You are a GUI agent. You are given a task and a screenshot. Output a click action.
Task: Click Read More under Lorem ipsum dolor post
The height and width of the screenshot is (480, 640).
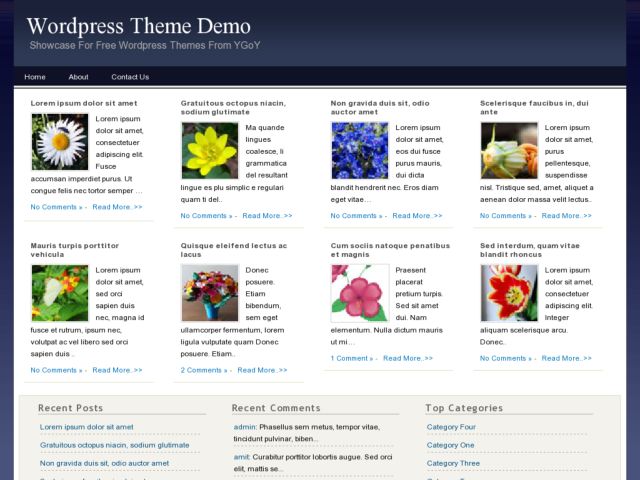[117, 207]
